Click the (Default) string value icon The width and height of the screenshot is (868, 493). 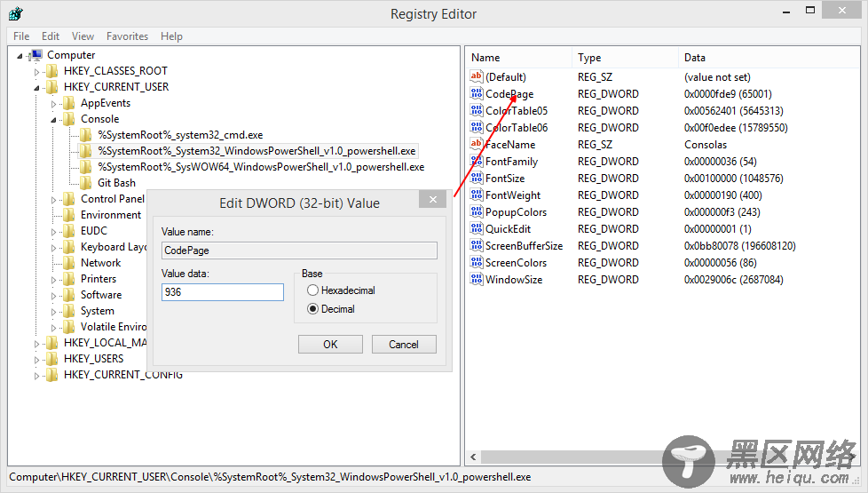(476, 76)
